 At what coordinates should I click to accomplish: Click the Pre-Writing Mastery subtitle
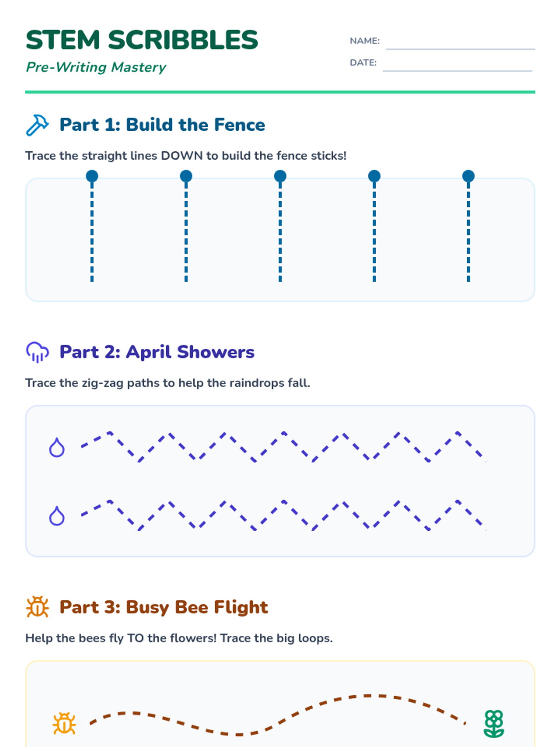96,67
